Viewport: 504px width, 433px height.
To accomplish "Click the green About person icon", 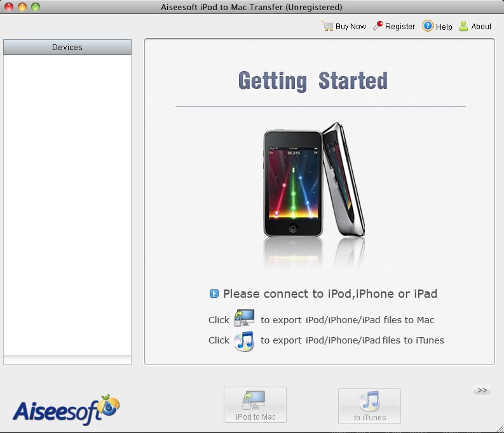I will coord(463,26).
